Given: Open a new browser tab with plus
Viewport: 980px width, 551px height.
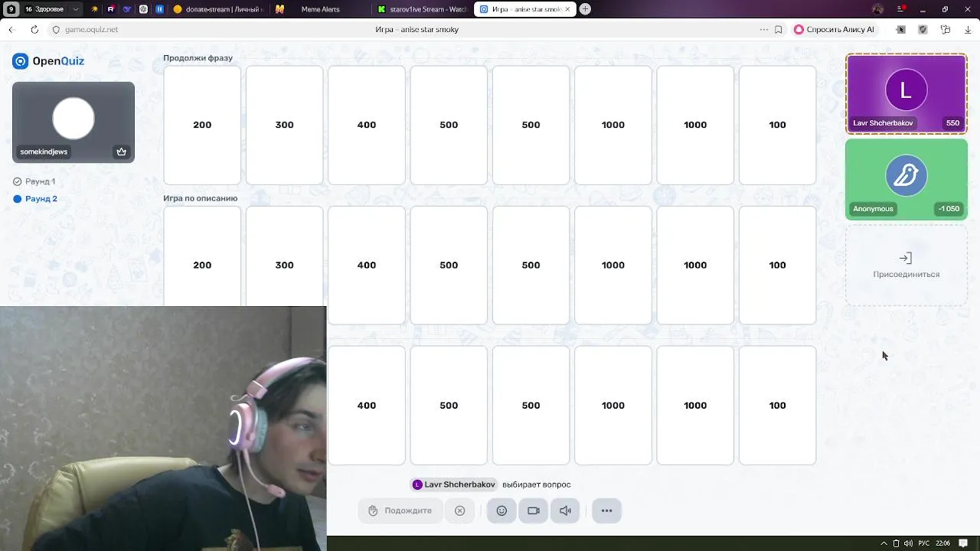Looking at the screenshot, I should [585, 9].
